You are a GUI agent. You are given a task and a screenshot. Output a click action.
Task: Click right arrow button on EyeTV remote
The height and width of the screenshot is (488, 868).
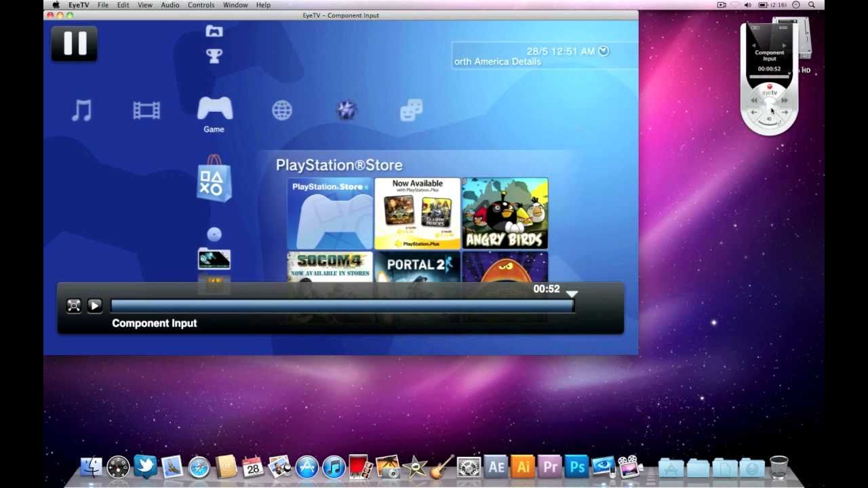click(x=785, y=113)
